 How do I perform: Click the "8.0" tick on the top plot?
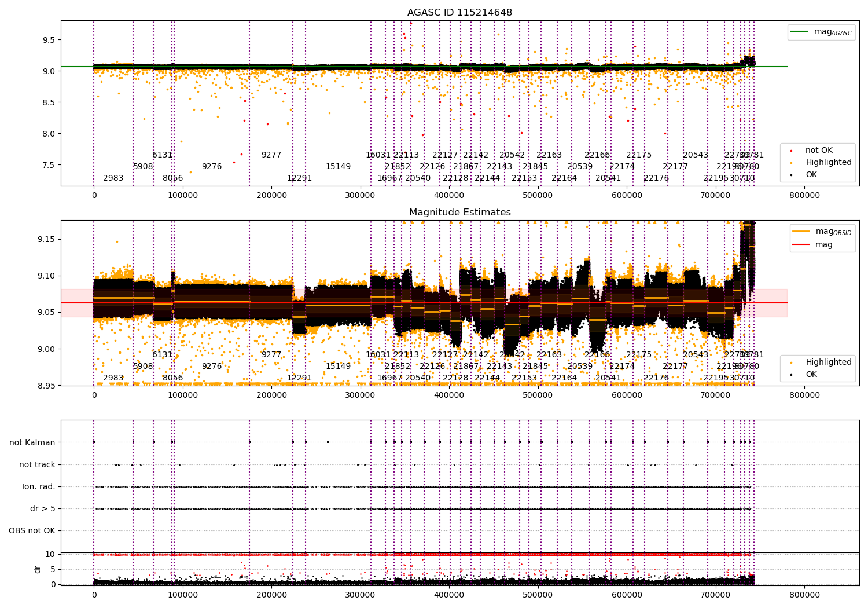48,134
